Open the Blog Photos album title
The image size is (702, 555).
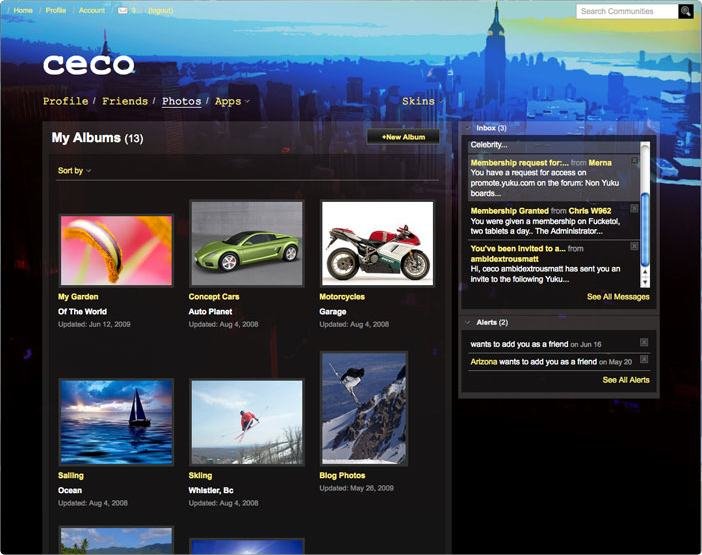click(x=342, y=475)
